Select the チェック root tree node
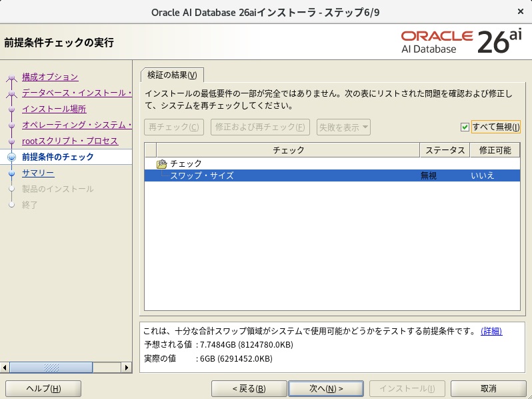Image resolution: width=532 pixels, height=399 pixels. 186,163
